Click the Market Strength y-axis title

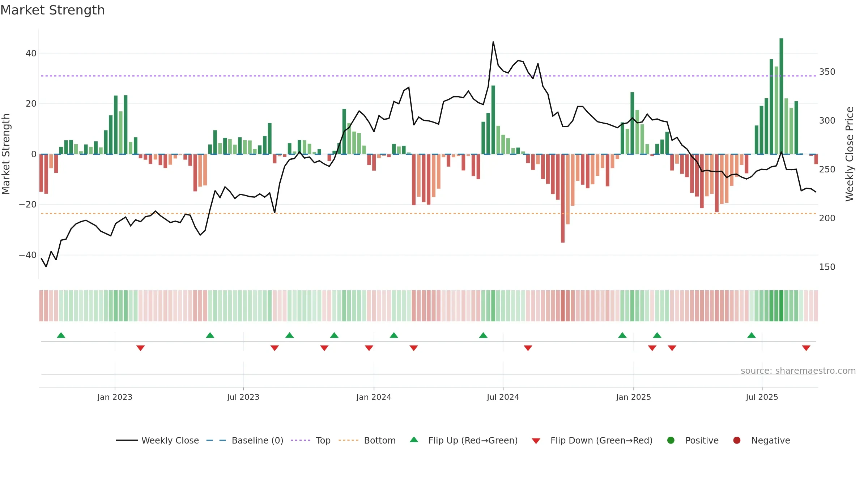point(6,154)
